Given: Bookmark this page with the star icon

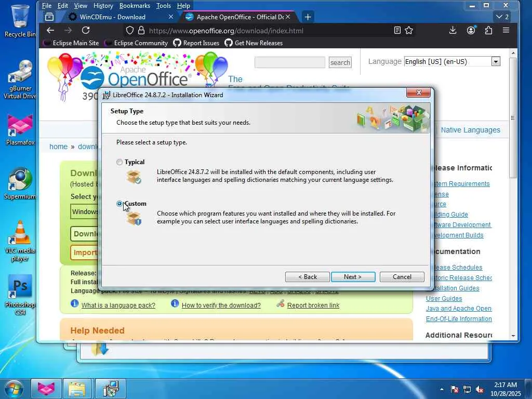Looking at the screenshot, I should point(409,31).
